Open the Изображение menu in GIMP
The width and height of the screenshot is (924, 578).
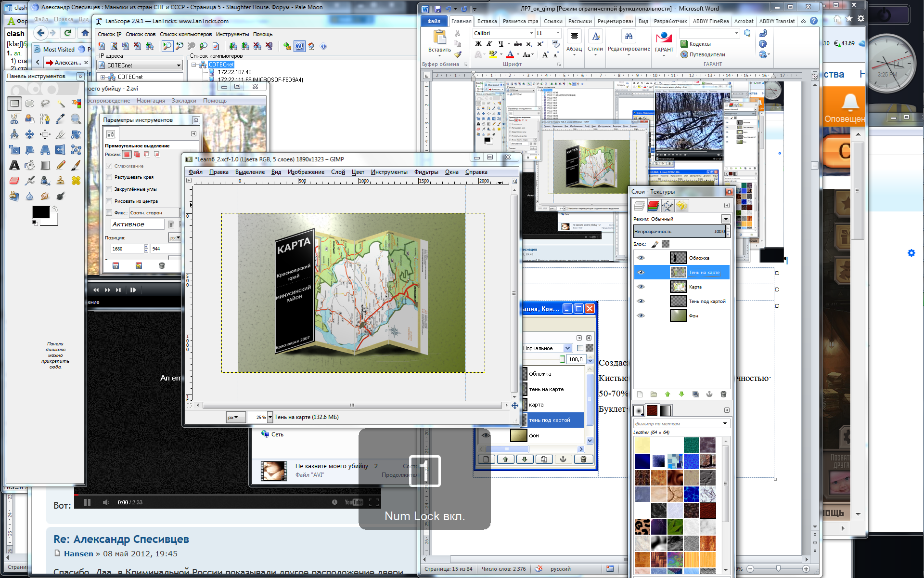(x=306, y=172)
